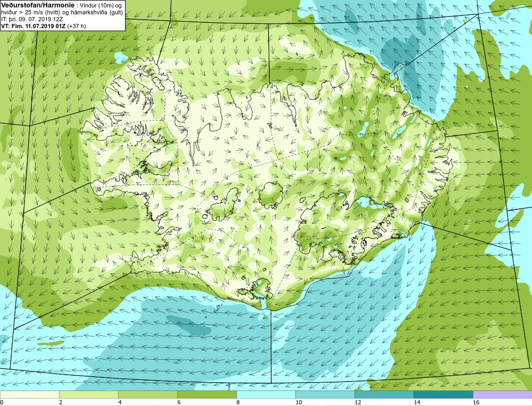Click the 8–10 m/s light cyan legend swatch
Screen dimensions: 532x406
[x=265, y=394]
